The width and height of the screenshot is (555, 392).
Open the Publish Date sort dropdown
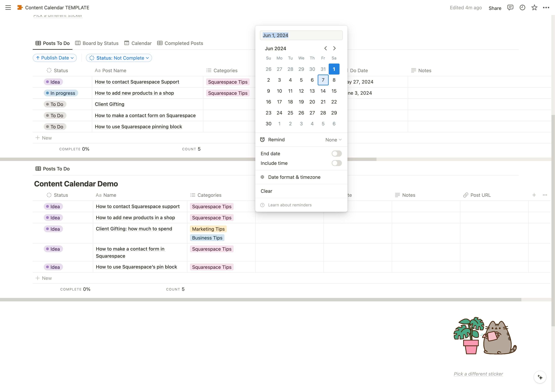(x=55, y=58)
